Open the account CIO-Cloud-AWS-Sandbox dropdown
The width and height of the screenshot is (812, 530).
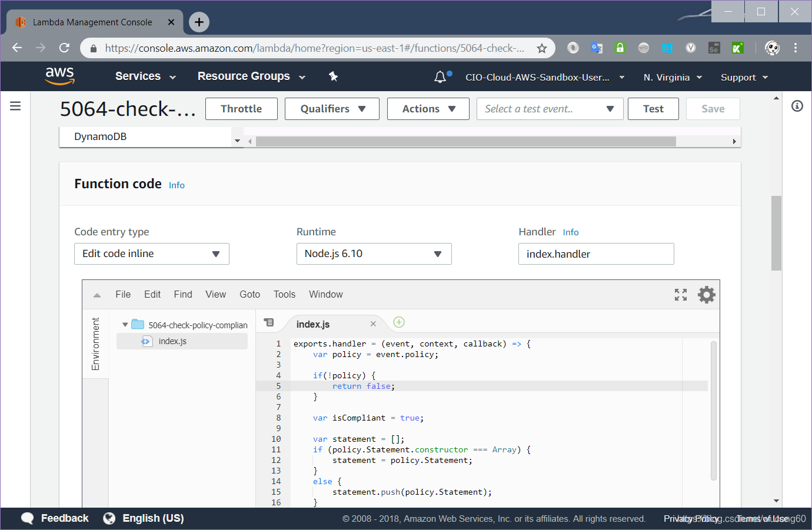pos(545,77)
